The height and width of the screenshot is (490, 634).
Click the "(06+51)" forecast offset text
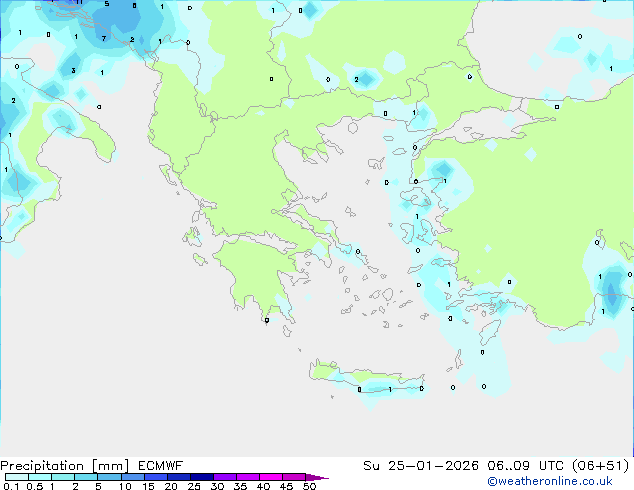[600, 466]
